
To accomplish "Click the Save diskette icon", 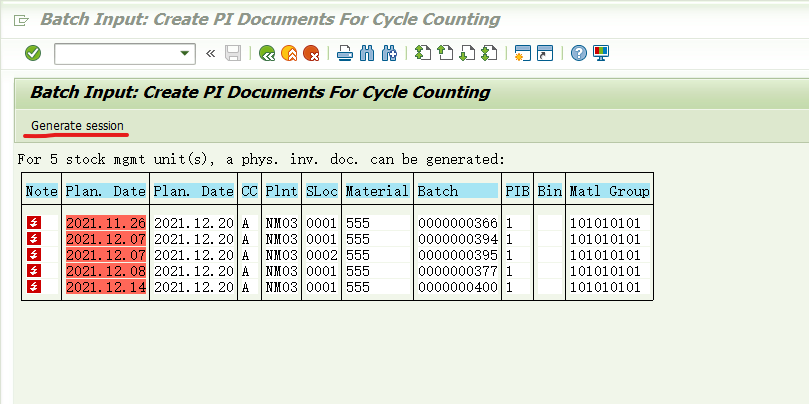I will pyautogui.click(x=233, y=53).
